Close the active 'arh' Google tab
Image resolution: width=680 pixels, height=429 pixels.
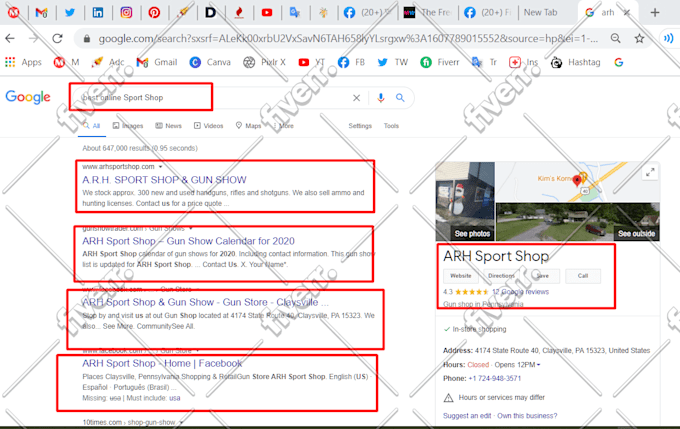point(627,13)
